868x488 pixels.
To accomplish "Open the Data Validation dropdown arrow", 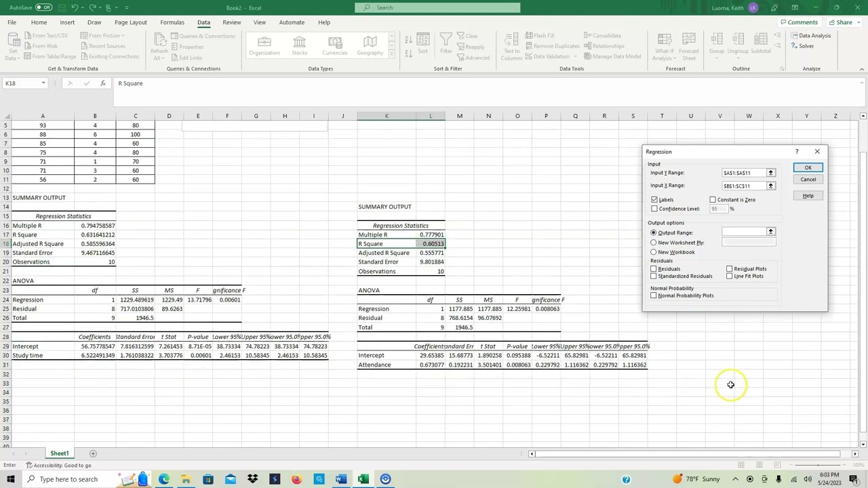I will pos(575,56).
